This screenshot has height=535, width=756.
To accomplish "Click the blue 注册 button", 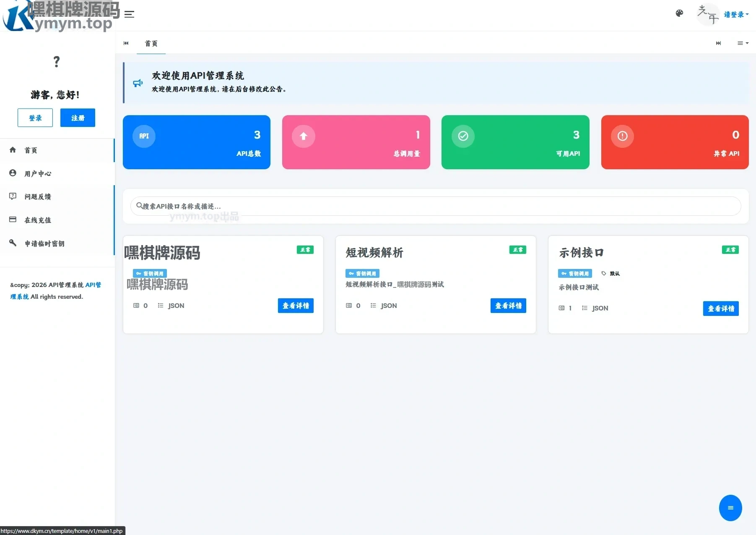I will click(78, 118).
